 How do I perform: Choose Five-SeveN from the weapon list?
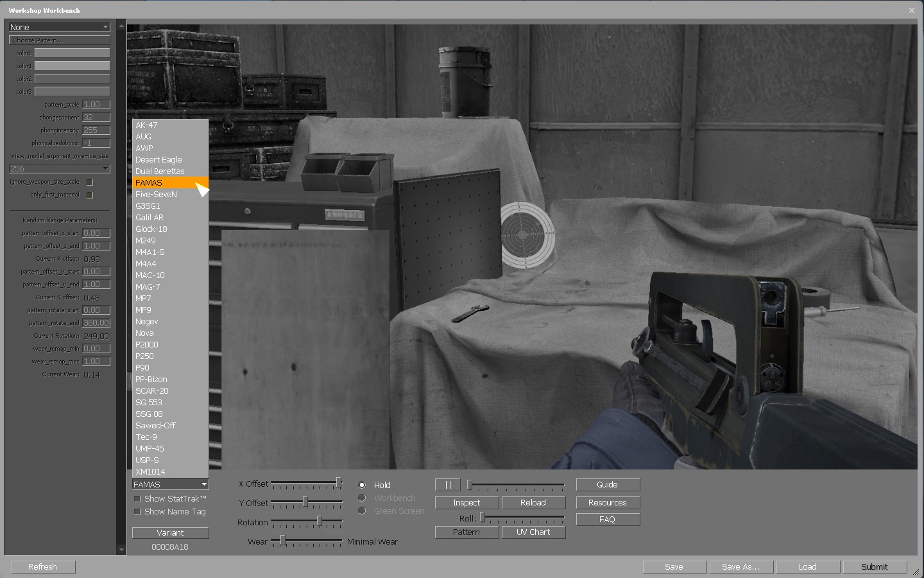pos(171,195)
